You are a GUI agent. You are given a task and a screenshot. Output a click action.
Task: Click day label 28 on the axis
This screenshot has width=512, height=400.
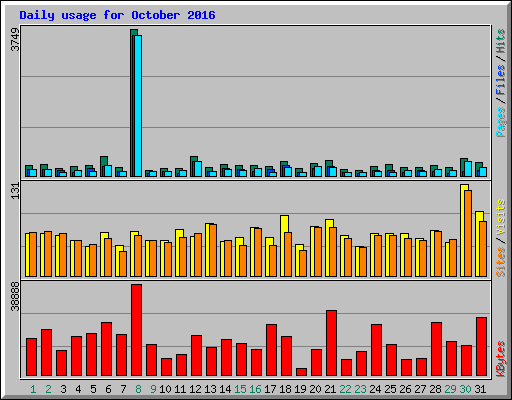[x=435, y=389]
